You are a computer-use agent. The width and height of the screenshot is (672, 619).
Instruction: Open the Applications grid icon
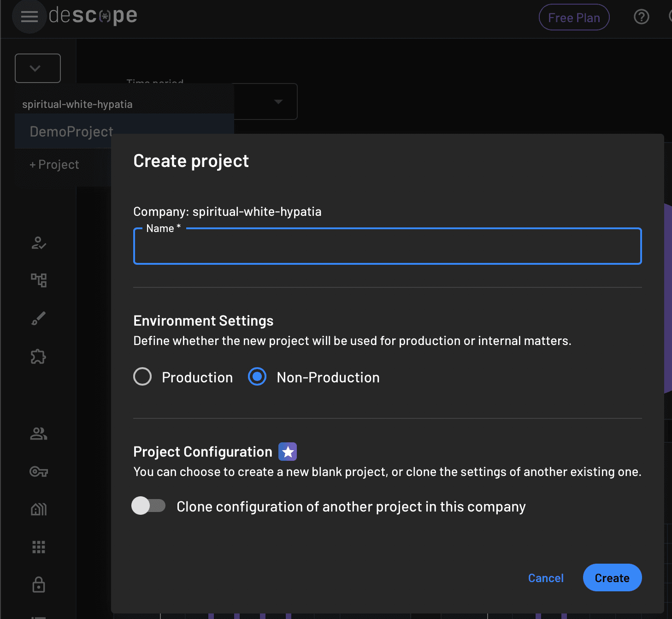pos(39,547)
